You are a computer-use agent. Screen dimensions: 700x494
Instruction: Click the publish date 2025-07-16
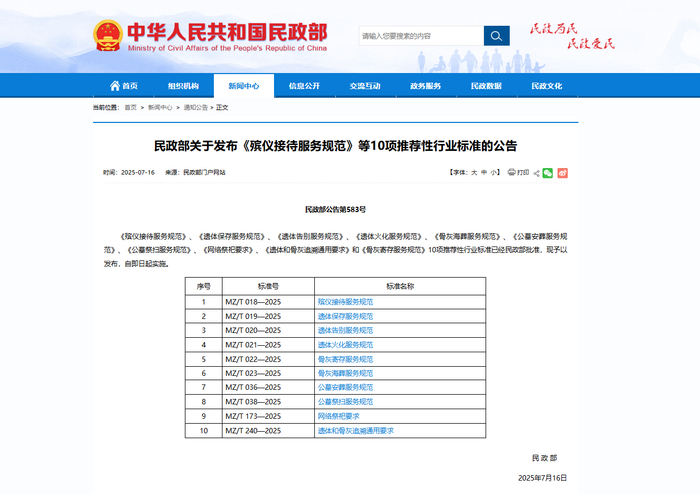138,172
